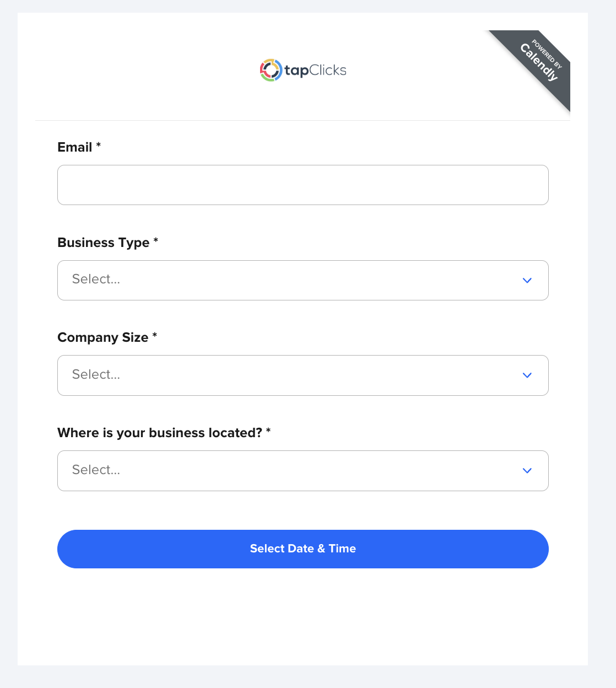
Task: Click 'Select...' placeholder under business location
Action: point(96,470)
